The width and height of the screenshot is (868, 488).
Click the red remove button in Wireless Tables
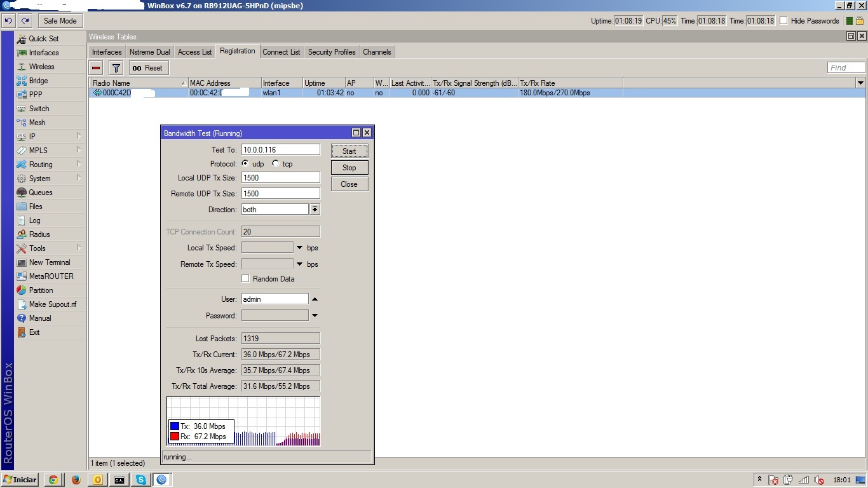[96, 68]
